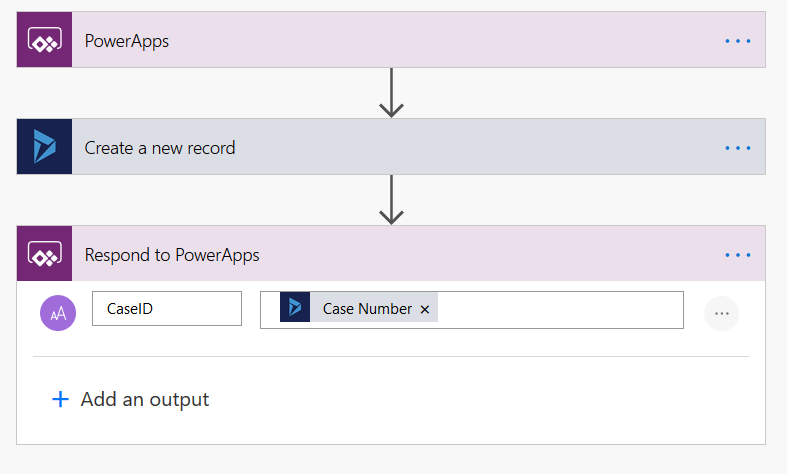787x474 pixels.
Task: Click the Respond to PowerApps step icon
Action: 45,254
